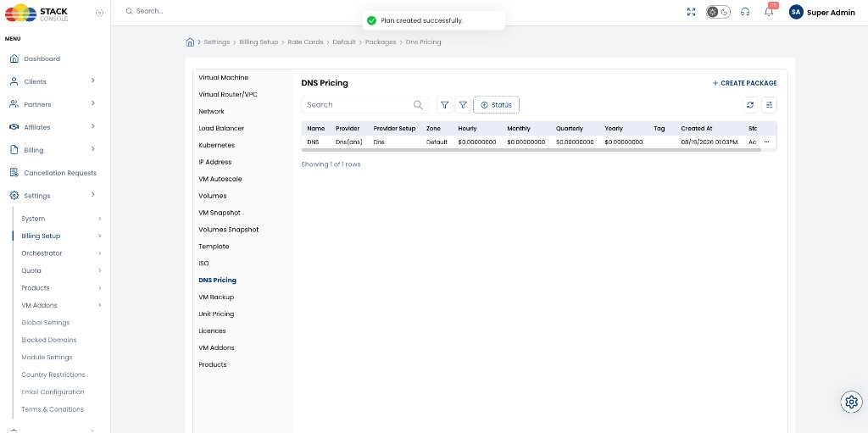This screenshot has height=433, width=868.
Task: Go to Rate Cards breadcrumb
Action: (305, 42)
